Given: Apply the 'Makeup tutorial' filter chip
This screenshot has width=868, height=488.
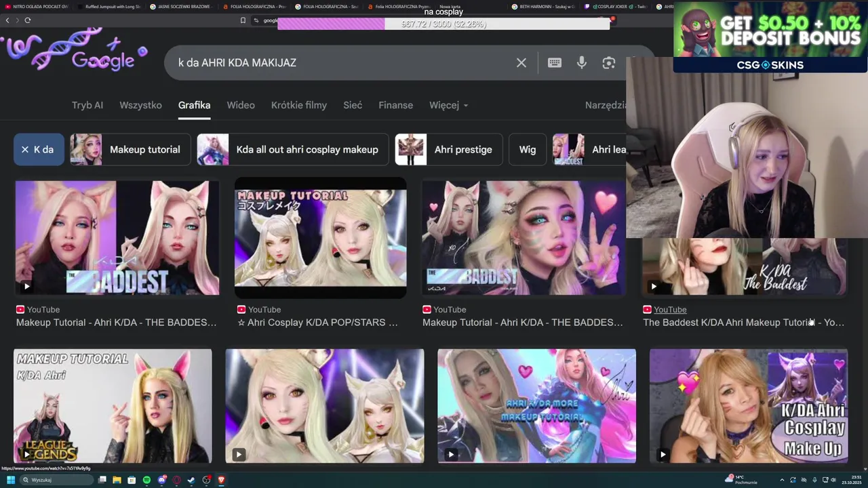Looking at the screenshot, I should pos(130,149).
